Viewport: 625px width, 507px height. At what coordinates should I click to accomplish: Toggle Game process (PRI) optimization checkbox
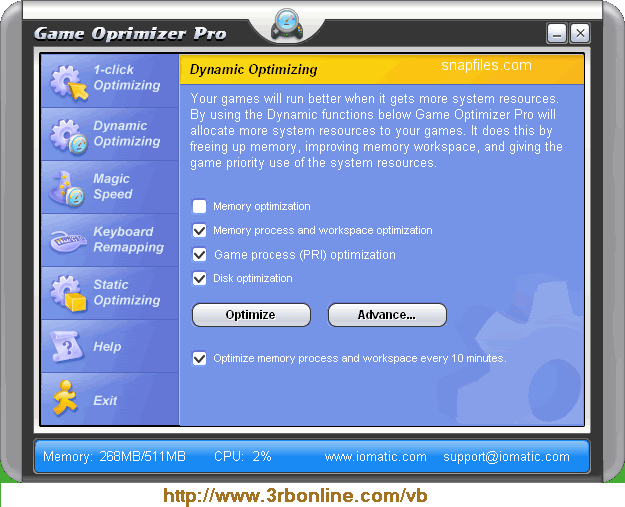click(x=199, y=255)
